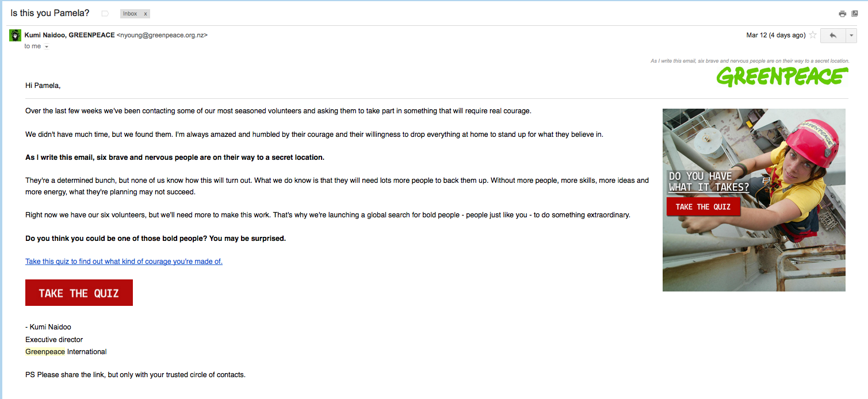Click the reply arrow button
Screen dimensions: 868x399
click(832, 35)
